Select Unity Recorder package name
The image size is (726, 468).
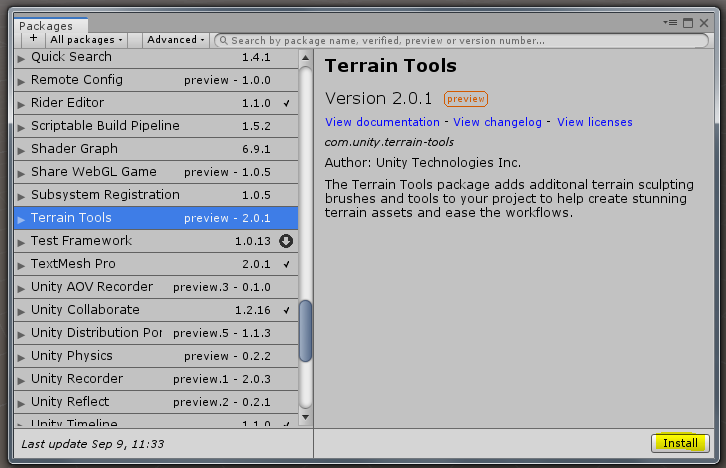[x=77, y=378]
